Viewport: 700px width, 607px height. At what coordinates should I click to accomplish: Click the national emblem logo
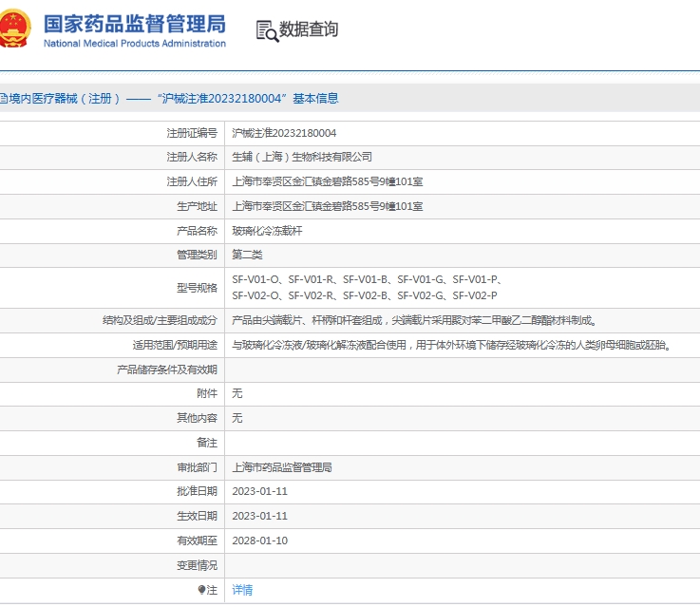(15, 28)
